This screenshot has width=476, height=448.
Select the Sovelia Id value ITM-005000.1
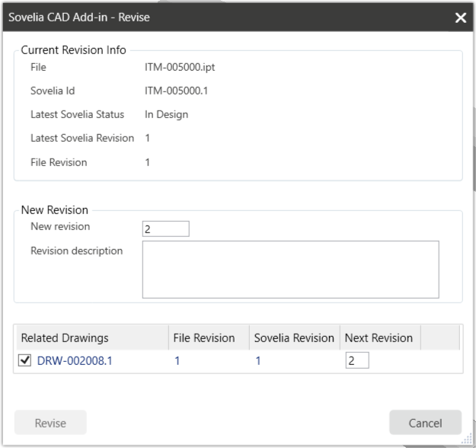[x=176, y=91]
